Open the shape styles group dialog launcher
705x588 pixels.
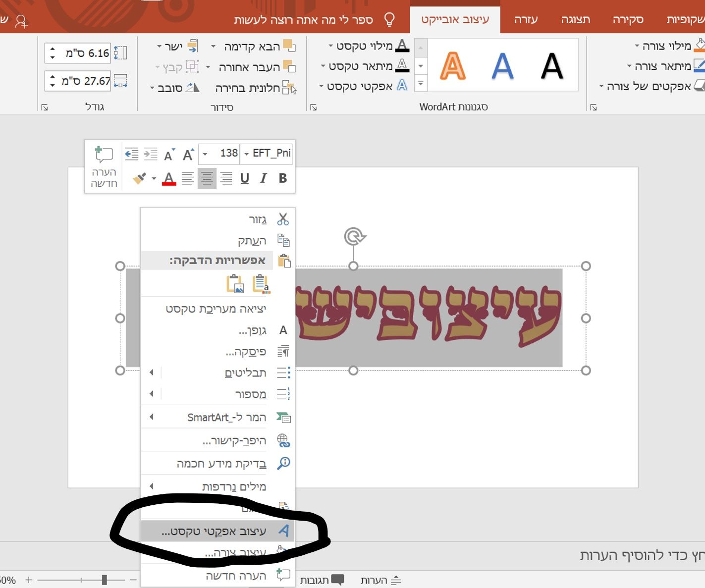[x=594, y=107]
